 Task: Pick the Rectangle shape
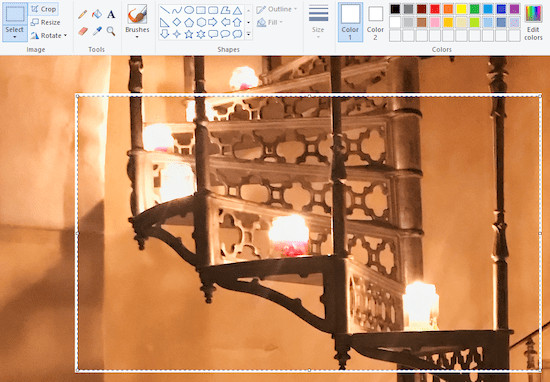tap(201, 10)
